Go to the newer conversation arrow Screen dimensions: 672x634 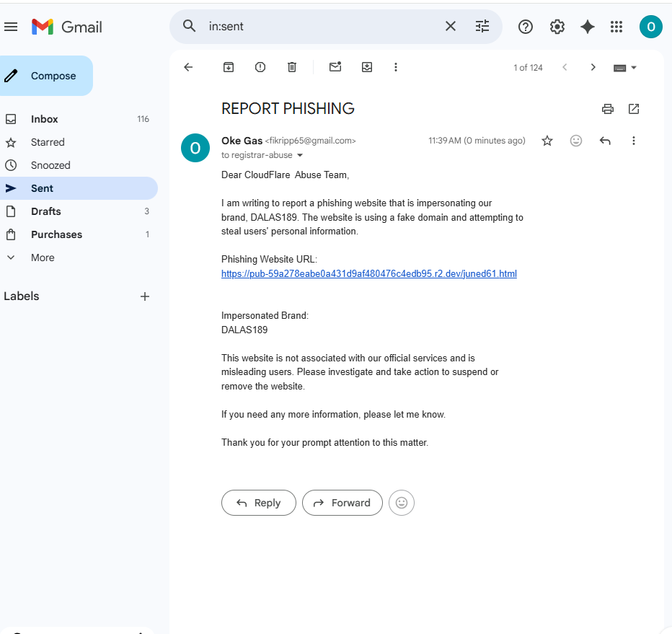tap(565, 67)
